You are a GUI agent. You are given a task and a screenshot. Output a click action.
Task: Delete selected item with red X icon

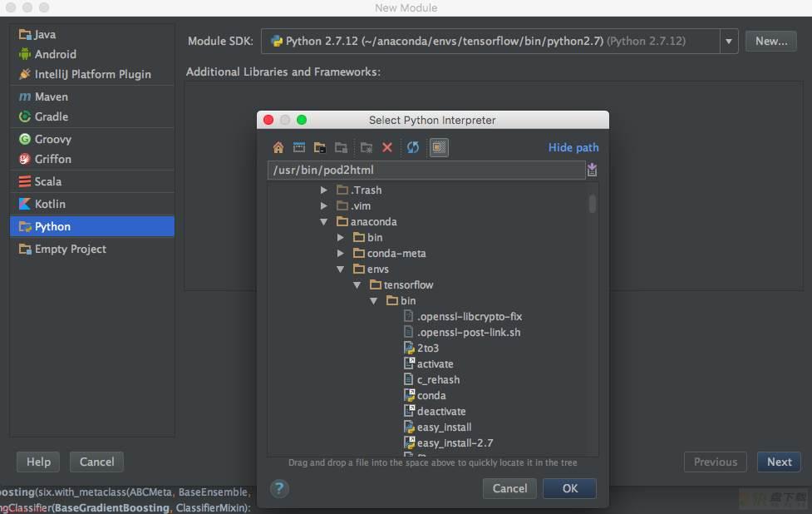(386, 148)
